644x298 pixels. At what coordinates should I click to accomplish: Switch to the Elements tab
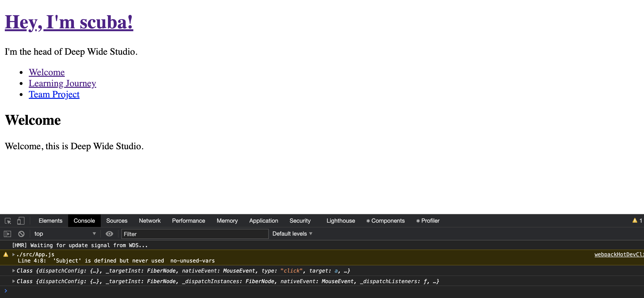(50, 221)
